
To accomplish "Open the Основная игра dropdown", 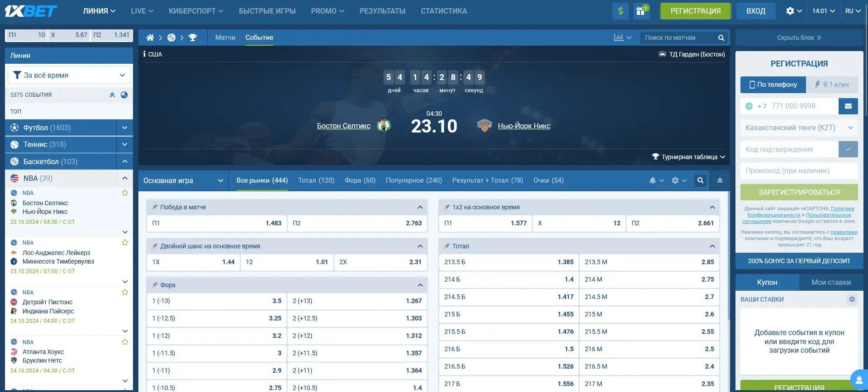I will point(183,180).
